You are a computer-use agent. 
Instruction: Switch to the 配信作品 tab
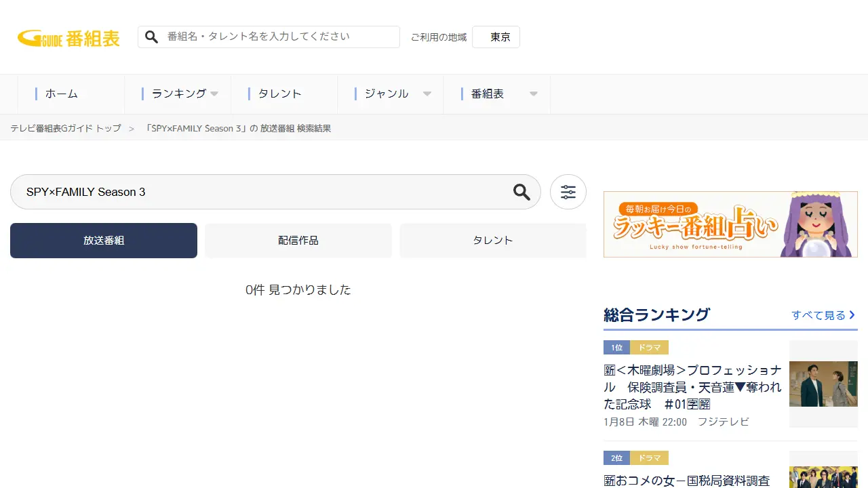298,241
